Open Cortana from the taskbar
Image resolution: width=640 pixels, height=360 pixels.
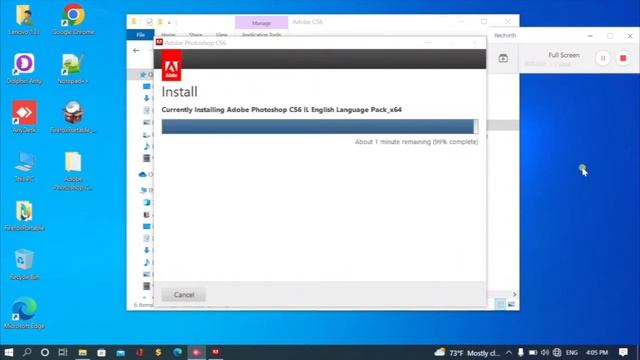click(45, 352)
